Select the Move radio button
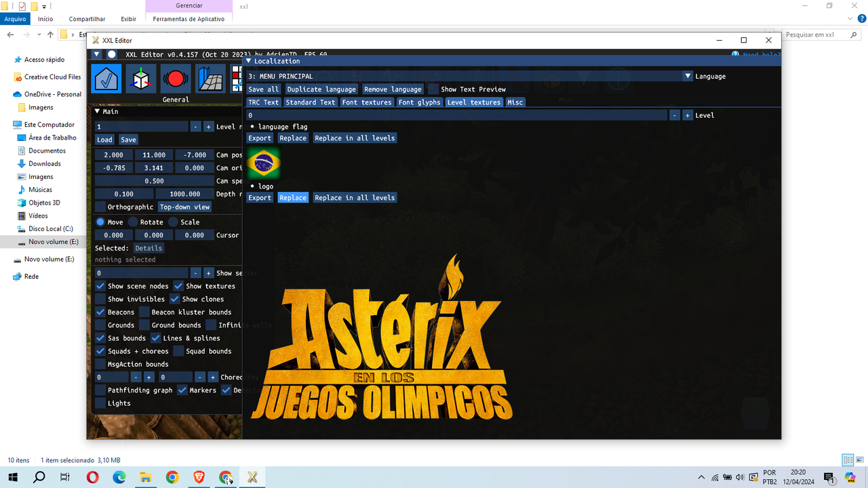The width and height of the screenshot is (868, 488). point(100,222)
